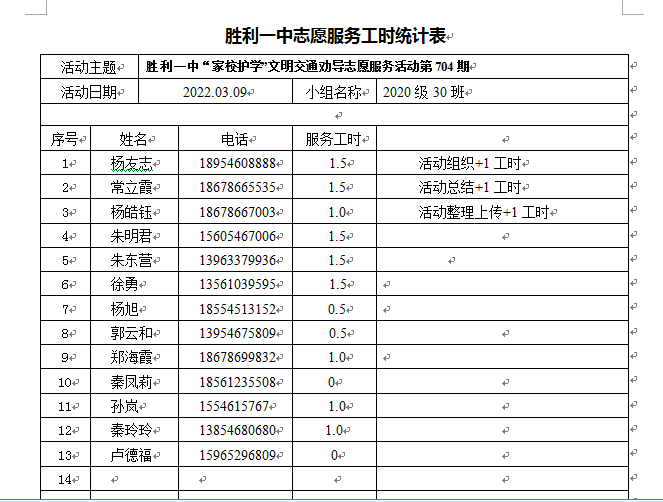Screen dimensions: 663x502
Task: Click phone number 18678665535
Action: (x=237, y=187)
